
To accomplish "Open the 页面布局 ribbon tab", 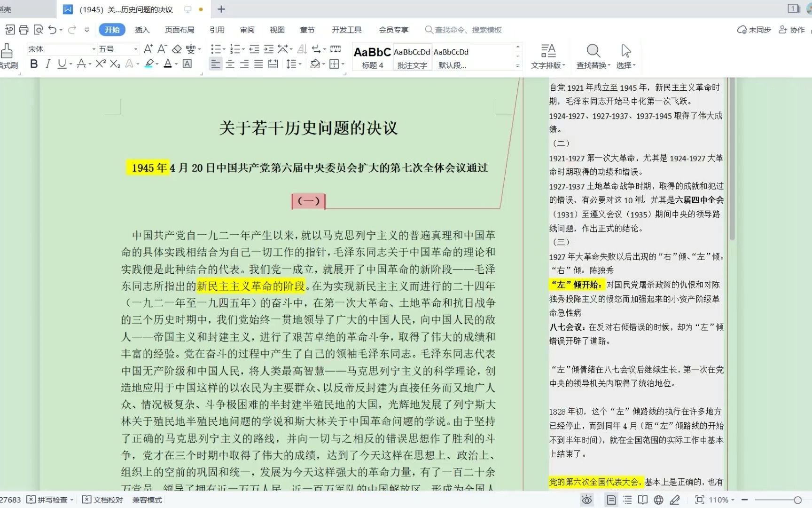I will [x=180, y=30].
